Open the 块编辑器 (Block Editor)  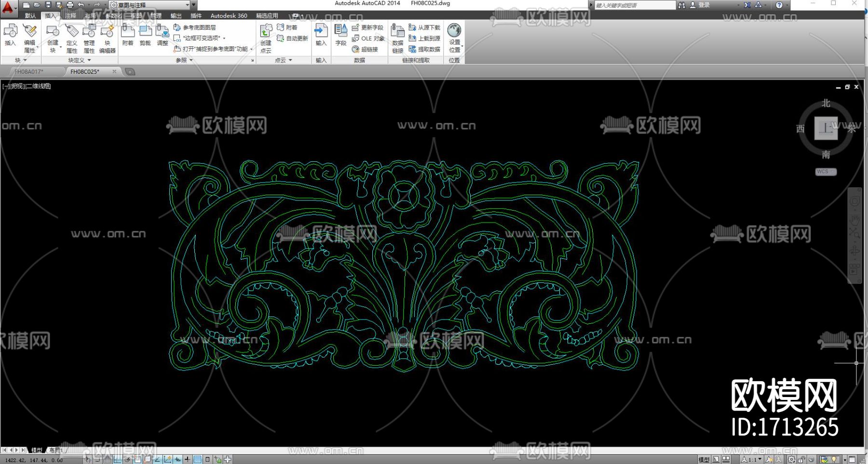107,39
